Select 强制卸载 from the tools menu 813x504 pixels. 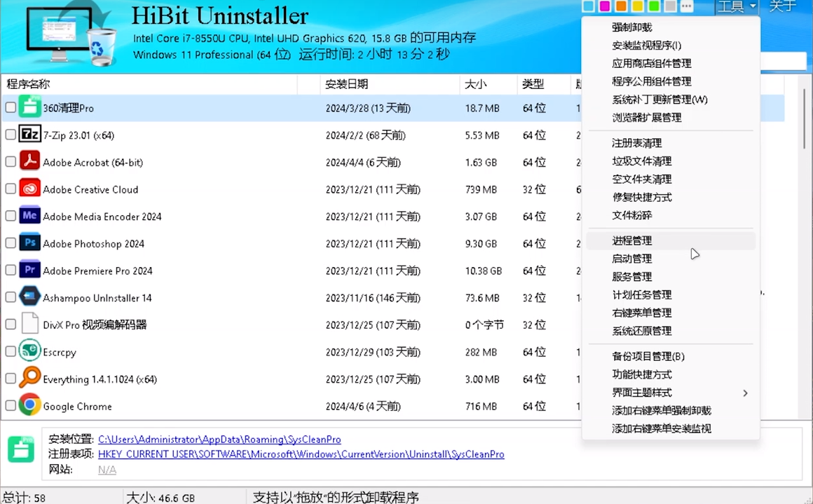pos(671,27)
